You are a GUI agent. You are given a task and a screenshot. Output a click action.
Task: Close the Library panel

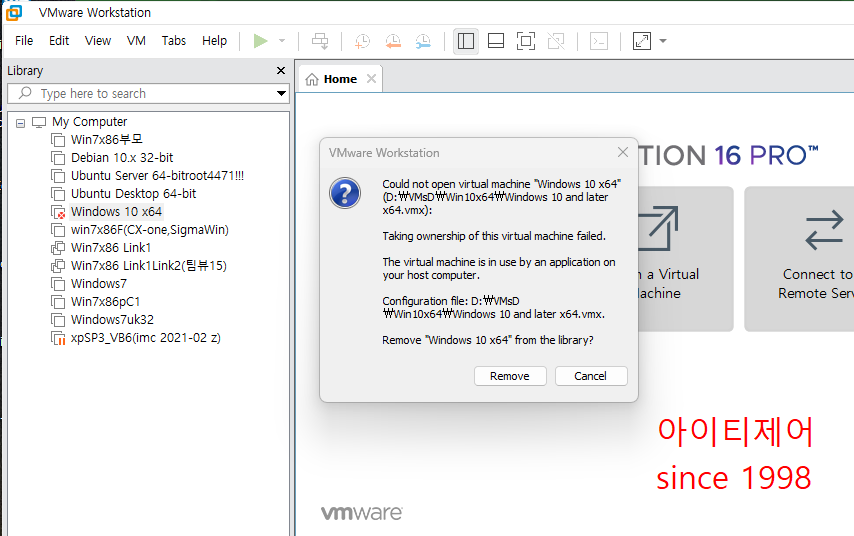[x=281, y=70]
